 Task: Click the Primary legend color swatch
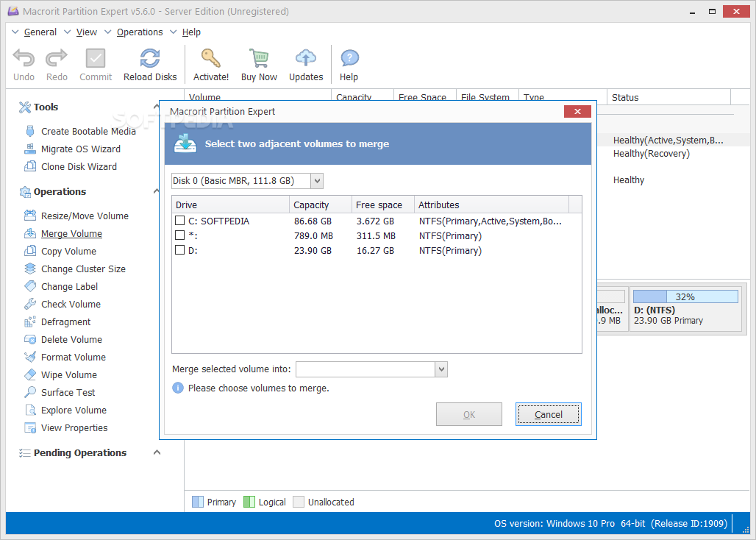coord(198,502)
